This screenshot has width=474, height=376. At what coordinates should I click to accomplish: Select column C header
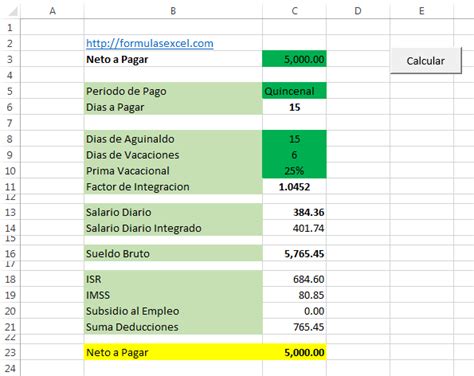pos(294,11)
